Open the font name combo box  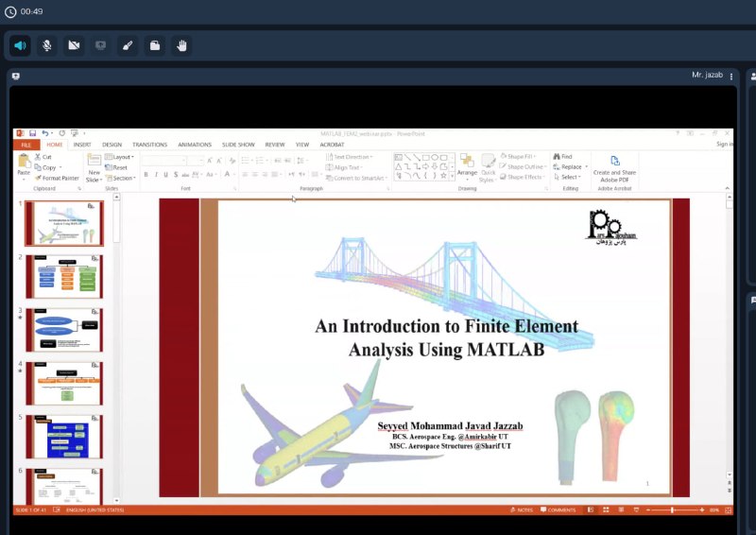(x=163, y=161)
